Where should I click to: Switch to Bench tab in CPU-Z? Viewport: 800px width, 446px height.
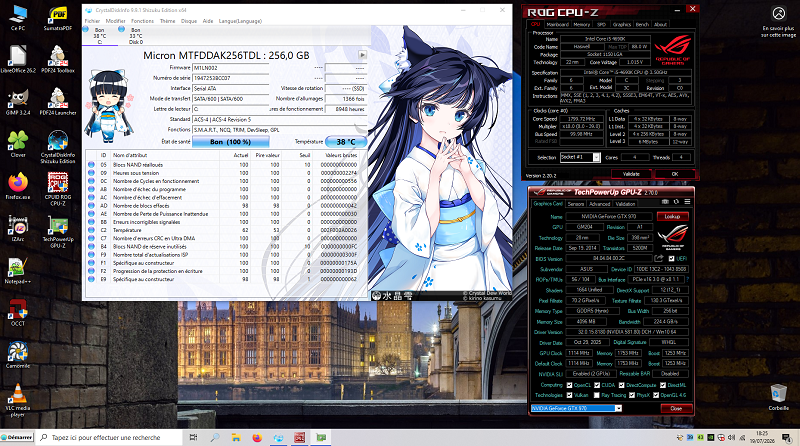coord(642,24)
